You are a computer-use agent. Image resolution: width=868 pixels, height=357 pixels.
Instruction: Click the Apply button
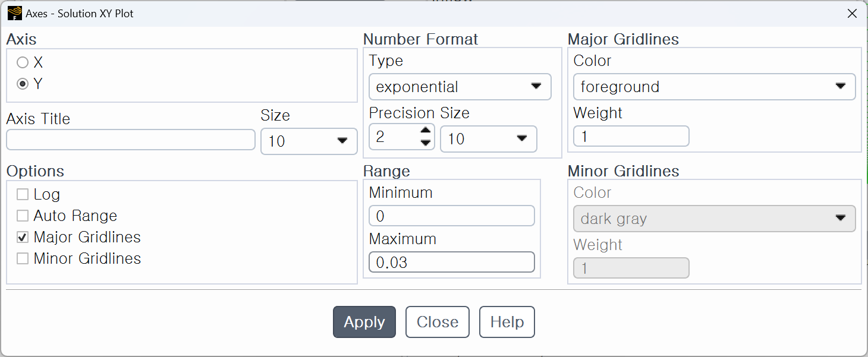pos(364,322)
